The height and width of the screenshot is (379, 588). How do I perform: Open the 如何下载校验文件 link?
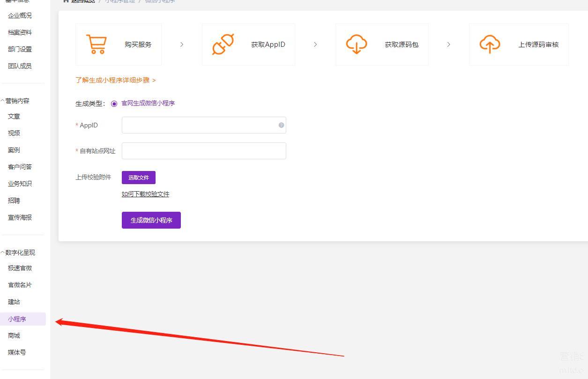pos(145,194)
